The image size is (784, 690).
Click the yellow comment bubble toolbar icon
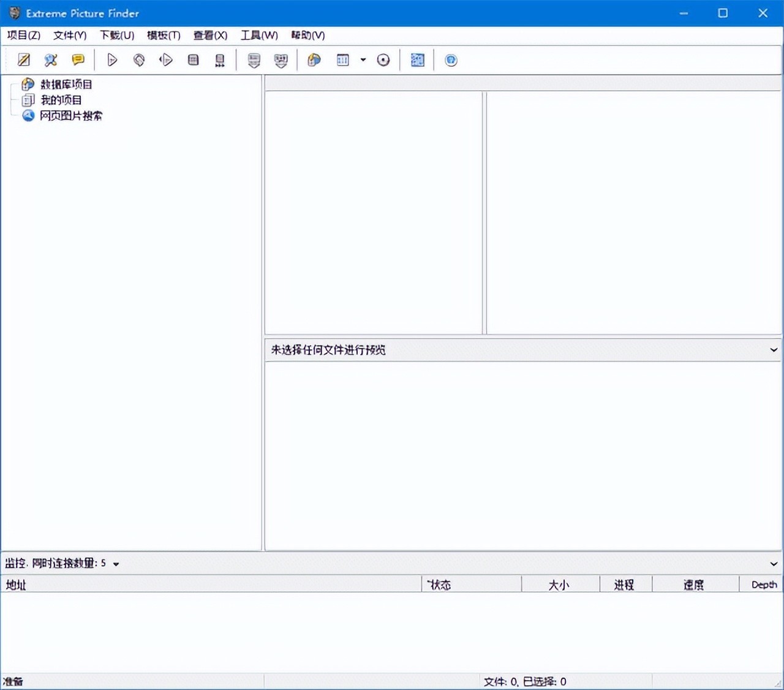(78, 60)
